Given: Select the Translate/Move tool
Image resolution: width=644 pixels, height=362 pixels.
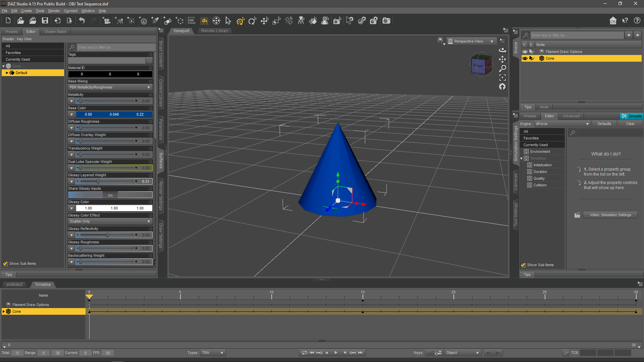Looking at the screenshot, I should click(x=264, y=20).
